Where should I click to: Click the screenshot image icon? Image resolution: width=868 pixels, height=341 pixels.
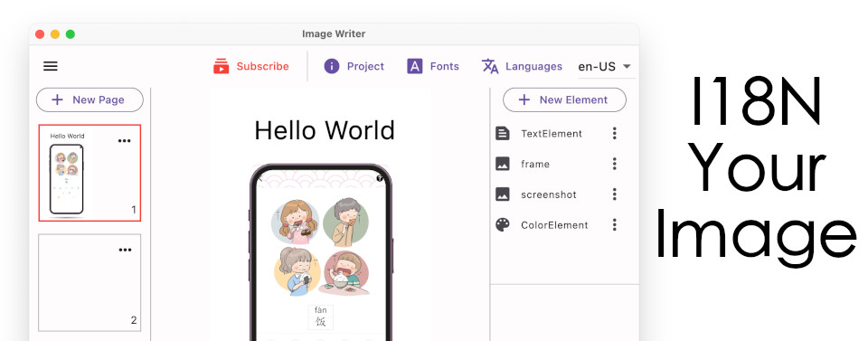[x=502, y=194]
